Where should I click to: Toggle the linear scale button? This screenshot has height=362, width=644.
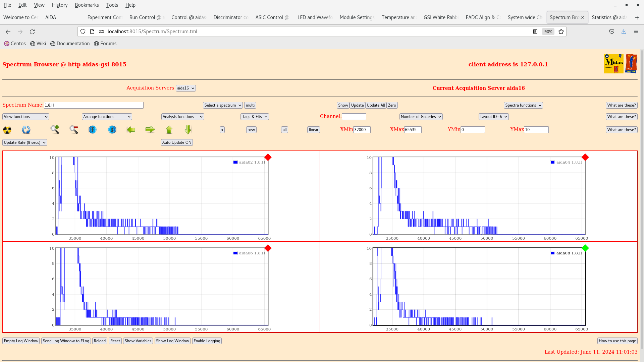point(313,130)
